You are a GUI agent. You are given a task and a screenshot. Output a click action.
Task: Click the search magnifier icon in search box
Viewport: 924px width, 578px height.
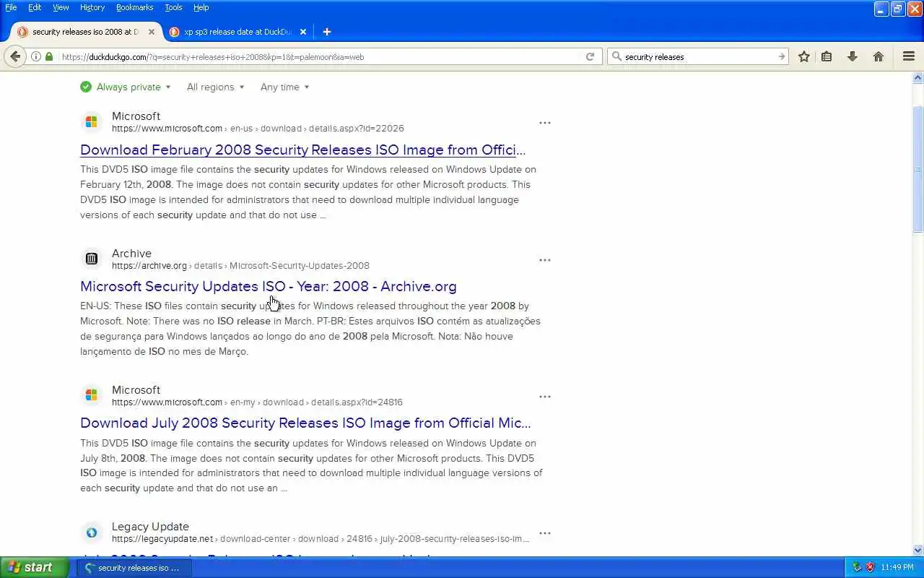616,56
